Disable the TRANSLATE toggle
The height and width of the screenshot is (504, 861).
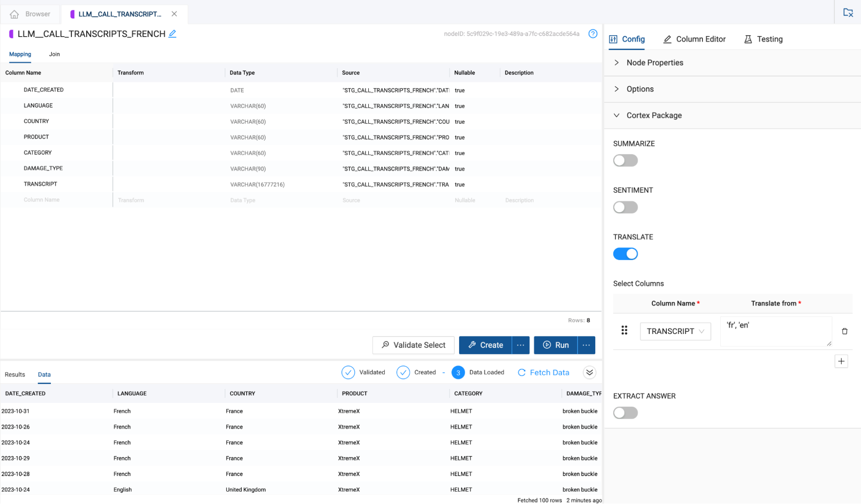(x=625, y=254)
